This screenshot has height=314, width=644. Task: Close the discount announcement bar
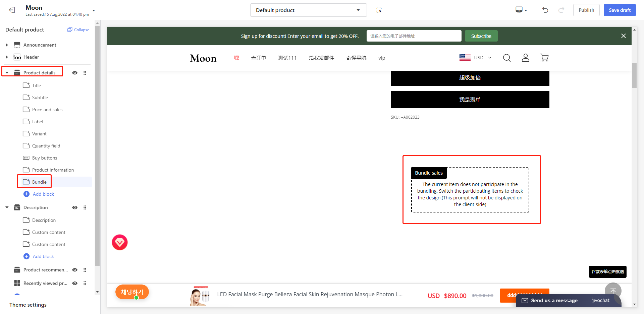(x=623, y=36)
